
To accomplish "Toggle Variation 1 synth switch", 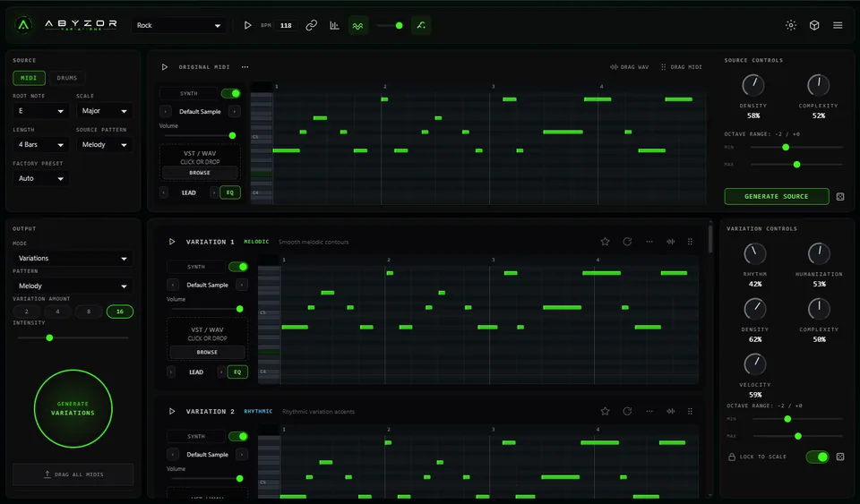I will click(x=238, y=267).
